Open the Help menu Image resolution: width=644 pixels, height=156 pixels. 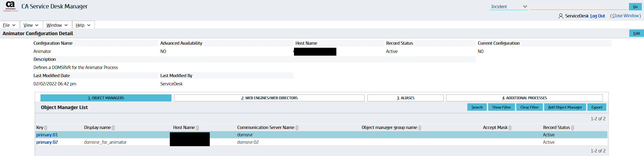pos(83,25)
